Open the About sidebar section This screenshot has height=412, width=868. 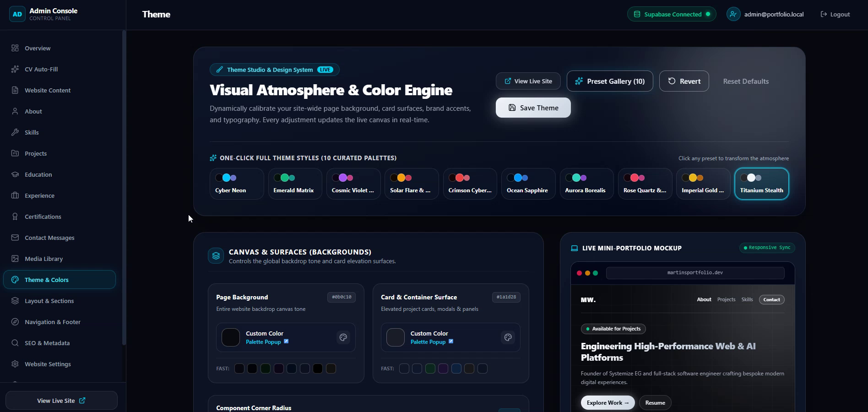pyautogui.click(x=60, y=111)
